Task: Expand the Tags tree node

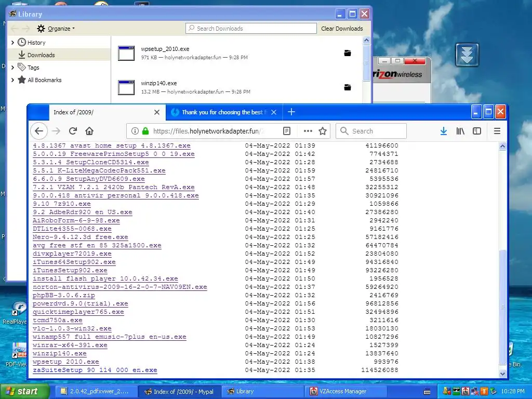Action: tap(12, 67)
